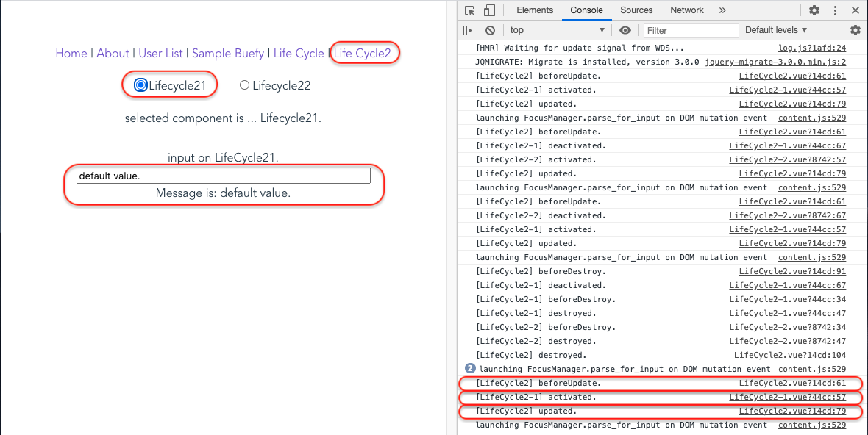This screenshot has height=435, width=868.
Task: Open LifeCycle2.vue?14cd:91 source link
Action: click(793, 271)
